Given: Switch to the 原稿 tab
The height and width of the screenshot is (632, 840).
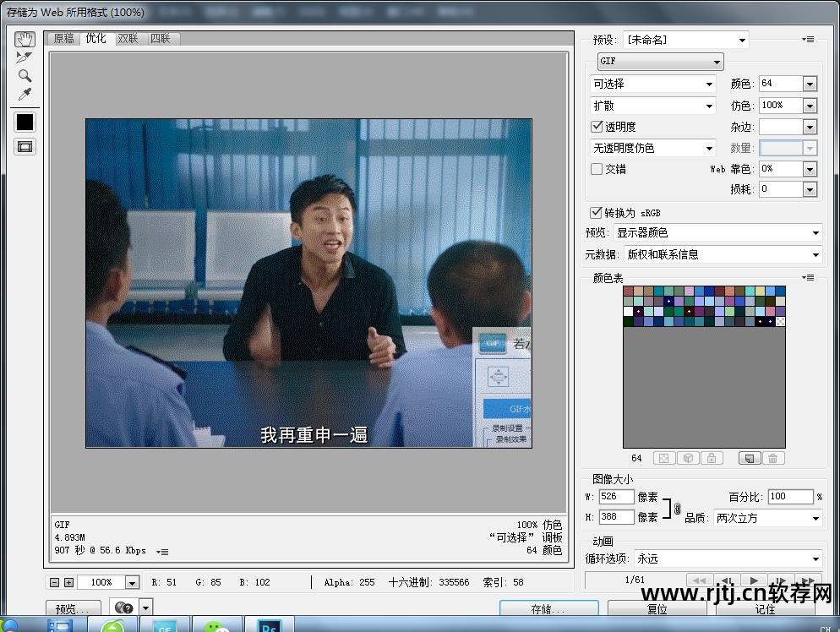Looking at the screenshot, I should 64,38.
